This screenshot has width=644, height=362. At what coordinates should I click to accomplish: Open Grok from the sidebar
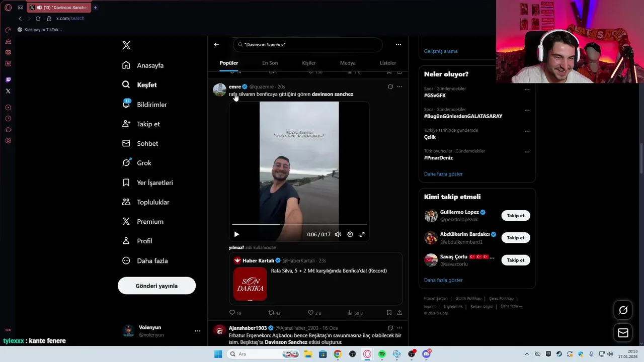point(136,163)
